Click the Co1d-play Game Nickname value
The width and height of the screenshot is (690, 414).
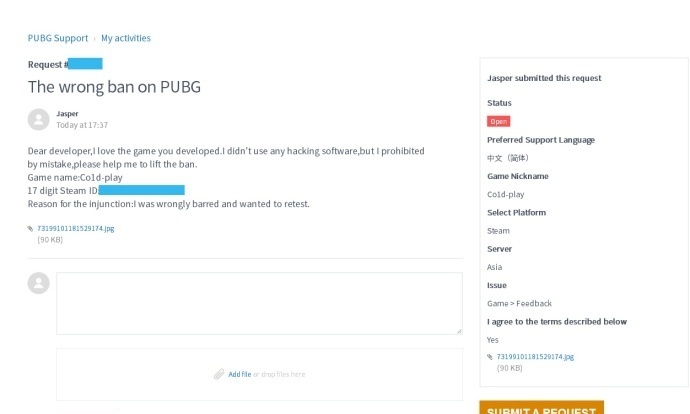click(505, 194)
